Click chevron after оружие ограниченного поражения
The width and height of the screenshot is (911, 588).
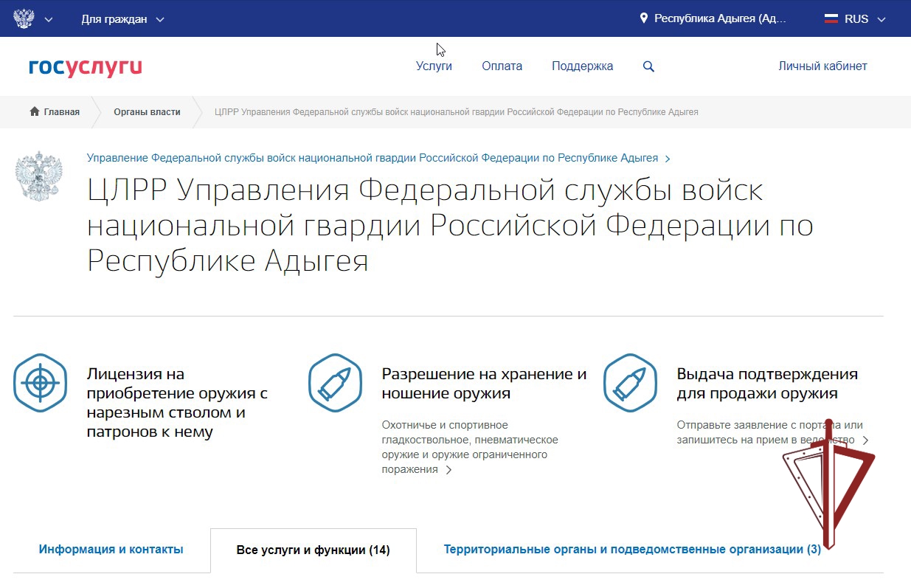(448, 470)
